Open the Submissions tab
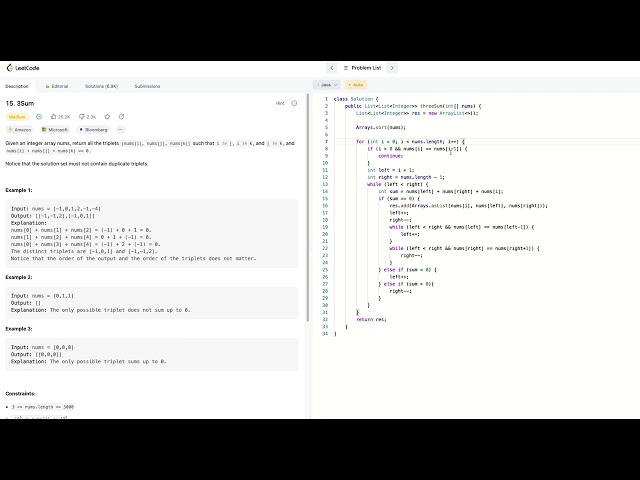The image size is (640, 480). (147, 86)
